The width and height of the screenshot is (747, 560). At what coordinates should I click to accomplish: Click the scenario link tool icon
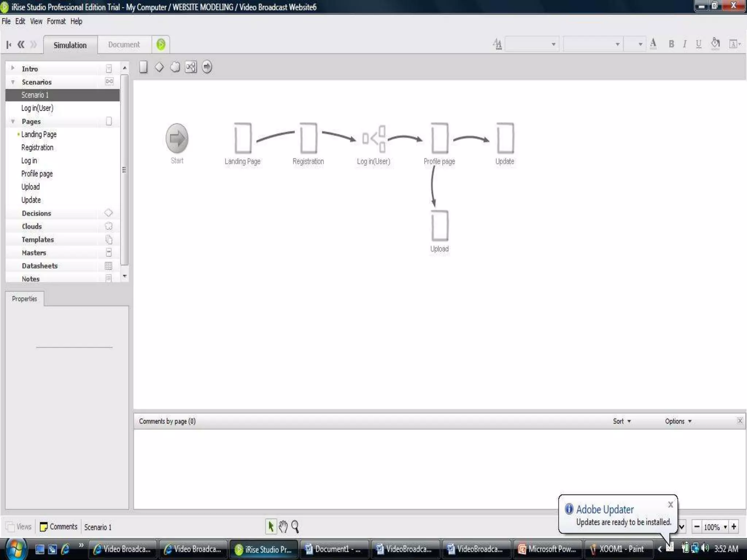(x=191, y=67)
